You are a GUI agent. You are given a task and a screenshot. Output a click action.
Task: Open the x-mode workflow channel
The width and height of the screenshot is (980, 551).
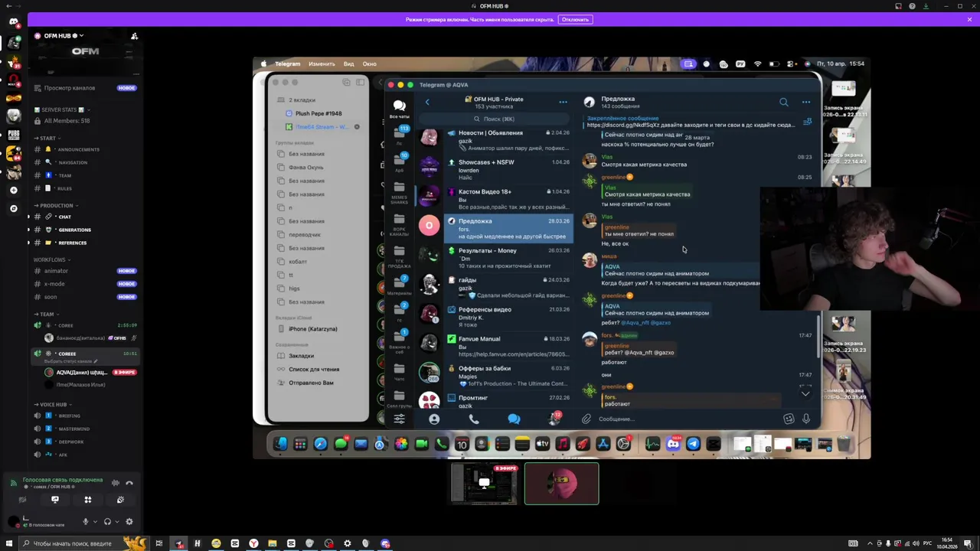[x=84, y=284]
